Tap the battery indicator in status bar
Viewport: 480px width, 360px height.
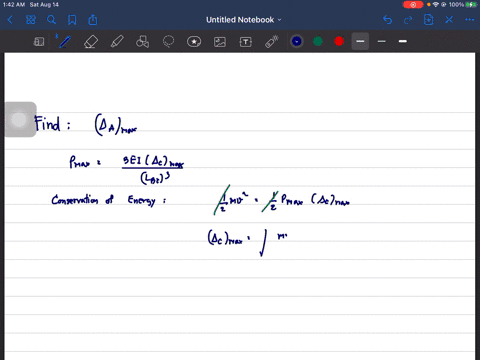click(x=471, y=5)
